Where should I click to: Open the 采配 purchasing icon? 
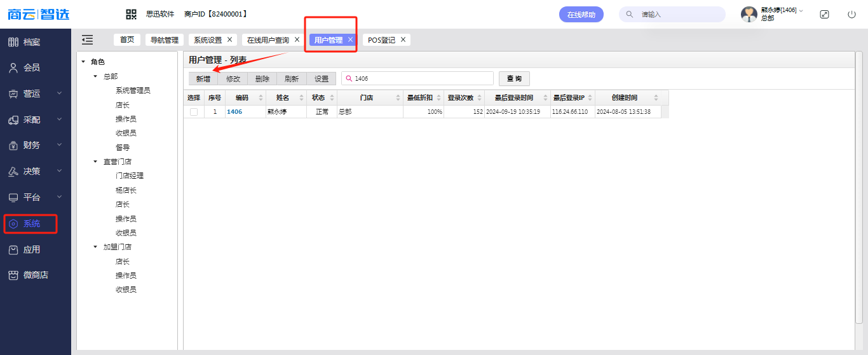[x=13, y=120]
